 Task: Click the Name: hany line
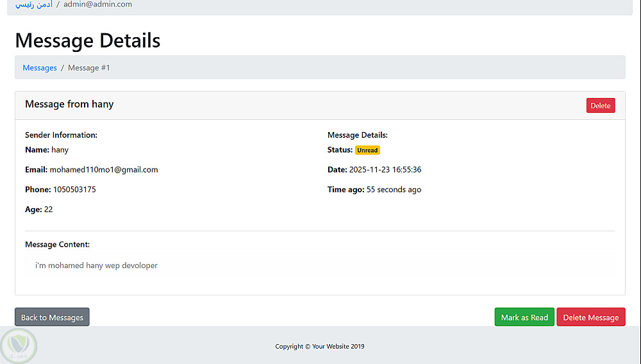(x=47, y=150)
